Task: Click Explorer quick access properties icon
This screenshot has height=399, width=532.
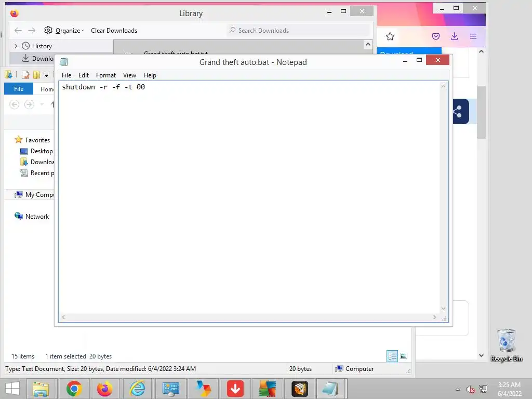Action: (x=25, y=75)
